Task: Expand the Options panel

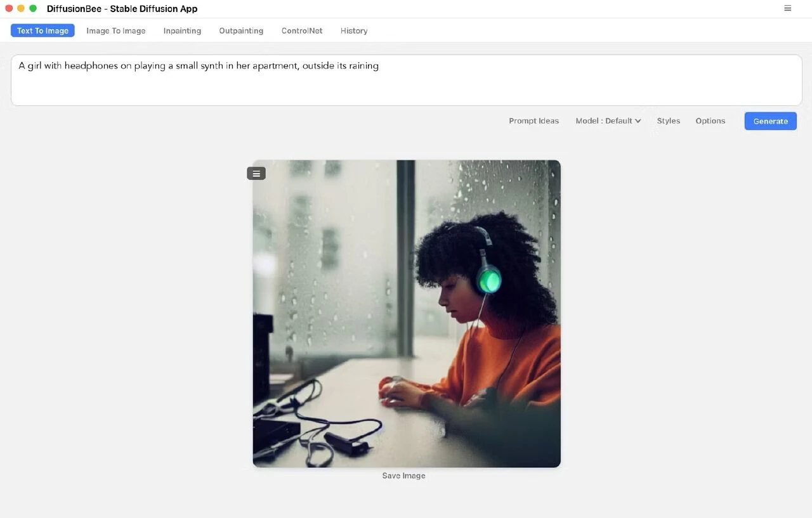Action: pyautogui.click(x=710, y=120)
